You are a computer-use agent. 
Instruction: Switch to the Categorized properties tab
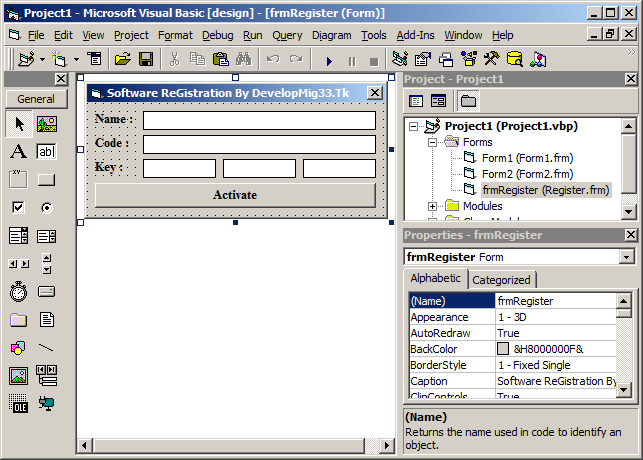[501, 280]
